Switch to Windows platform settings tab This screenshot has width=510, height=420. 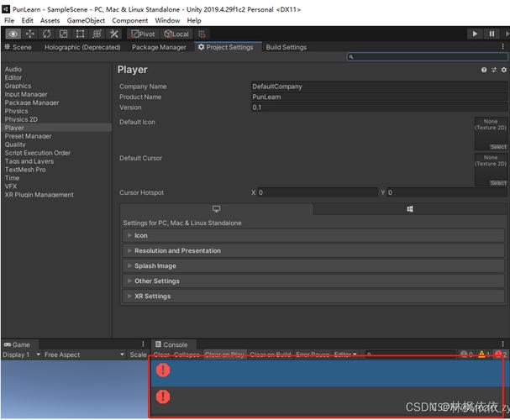[x=410, y=209]
